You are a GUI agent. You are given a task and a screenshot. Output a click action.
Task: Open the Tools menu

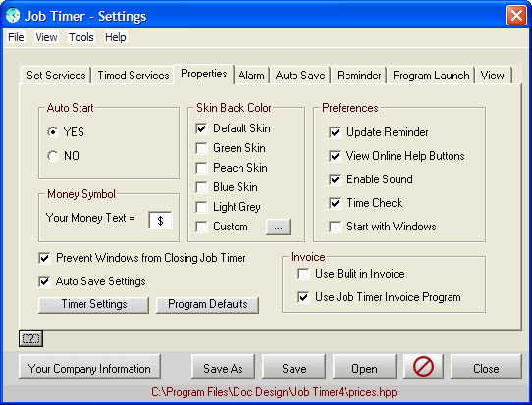[81, 37]
